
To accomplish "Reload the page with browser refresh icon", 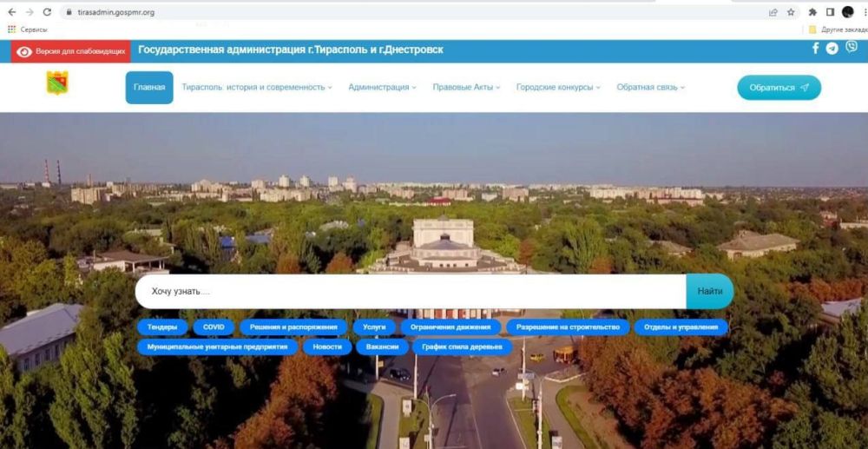I will [x=47, y=12].
